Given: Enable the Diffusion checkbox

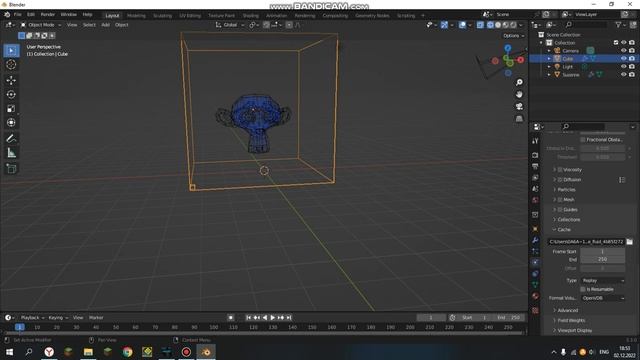Looking at the screenshot, I should click(x=560, y=180).
